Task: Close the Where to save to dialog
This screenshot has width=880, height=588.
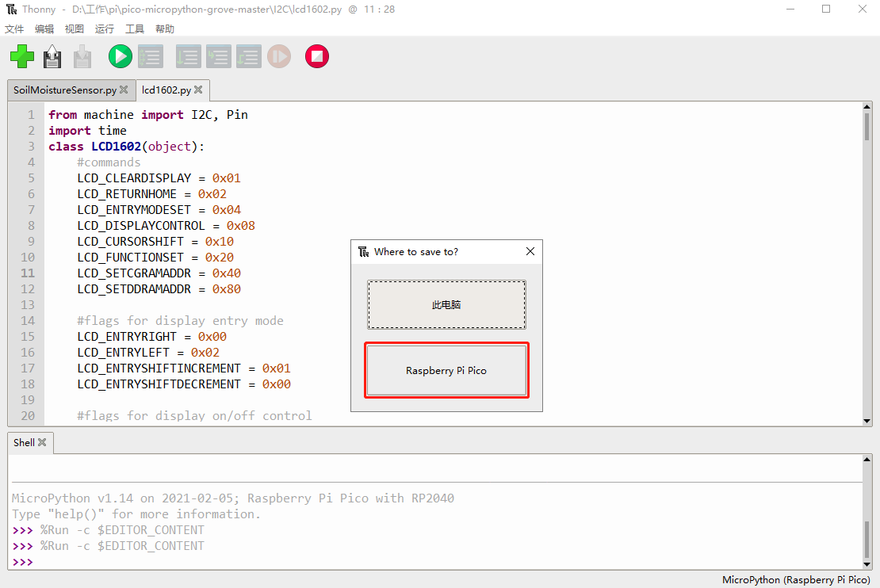Action: tap(530, 251)
